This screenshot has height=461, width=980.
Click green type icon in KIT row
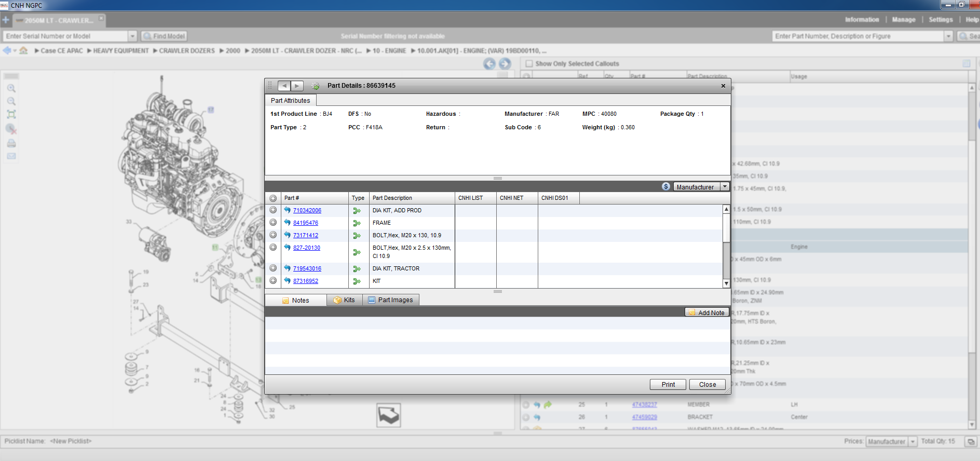tap(357, 281)
